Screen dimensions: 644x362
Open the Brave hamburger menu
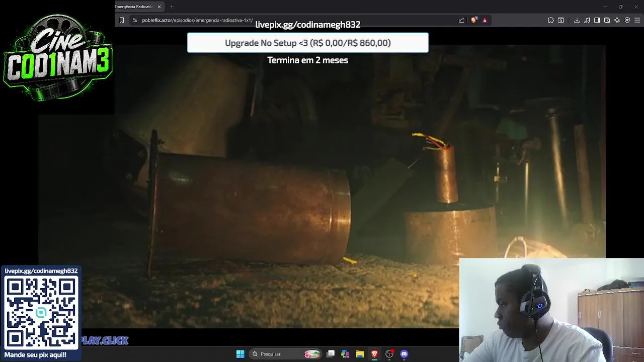[637, 20]
